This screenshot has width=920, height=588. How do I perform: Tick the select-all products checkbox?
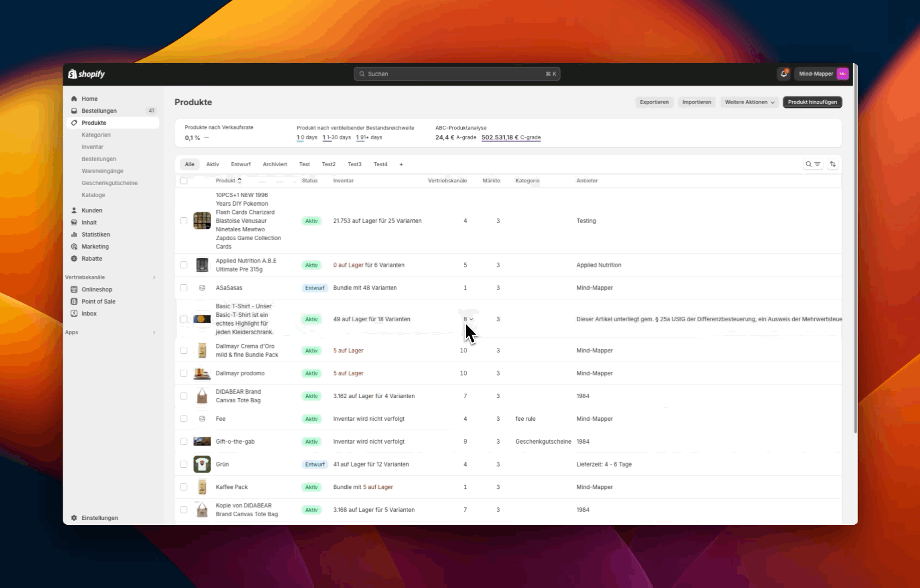click(183, 181)
